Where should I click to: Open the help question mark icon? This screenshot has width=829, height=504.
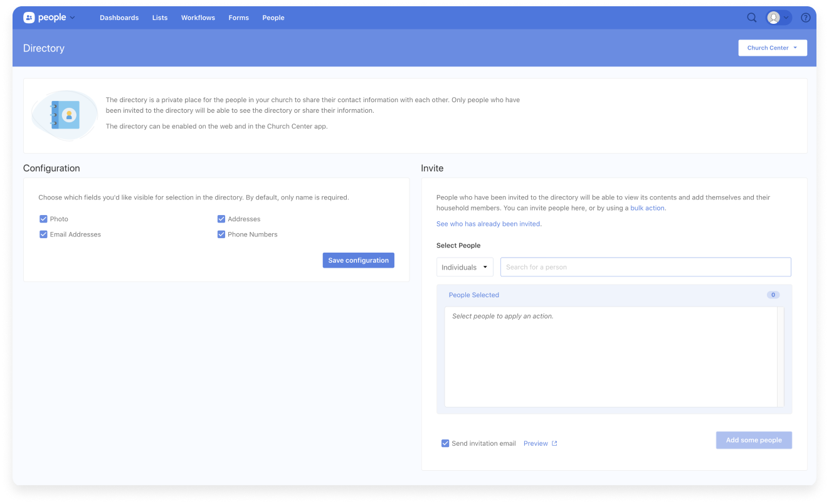[x=806, y=18]
